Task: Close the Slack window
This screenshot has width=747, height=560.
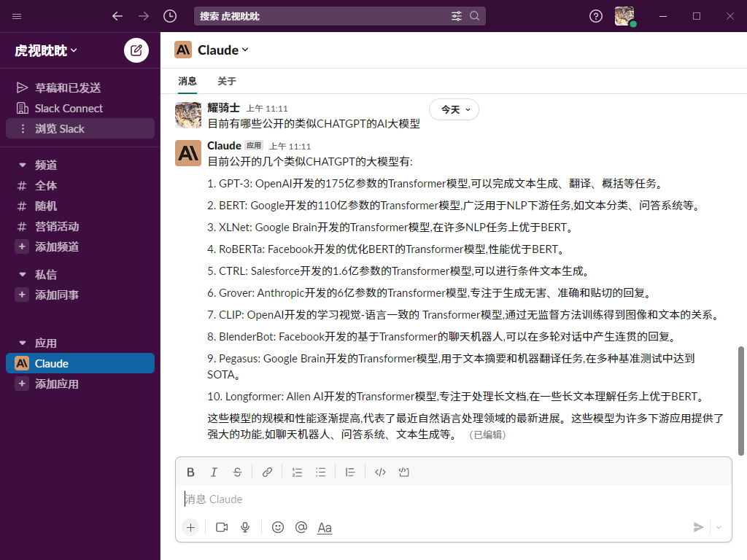Action: click(729, 16)
